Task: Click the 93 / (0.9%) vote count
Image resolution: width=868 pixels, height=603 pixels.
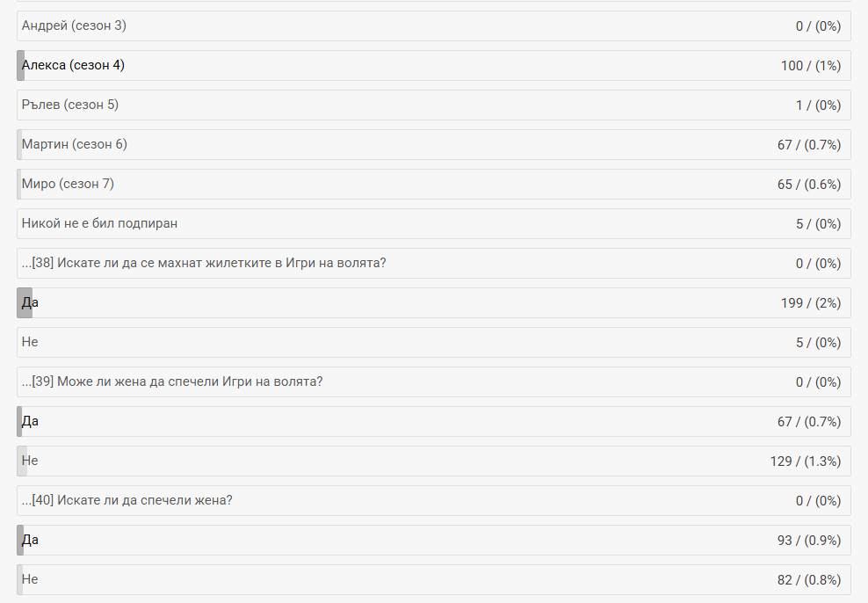Action: [x=808, y=541]
